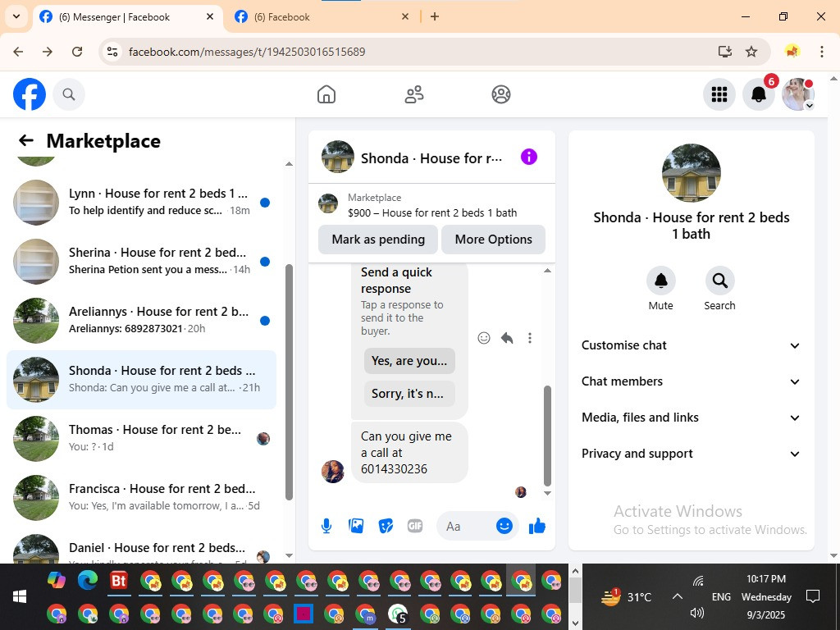Reload the page
Viewport: 840px width, 630px height.
(x=77, y=52)
